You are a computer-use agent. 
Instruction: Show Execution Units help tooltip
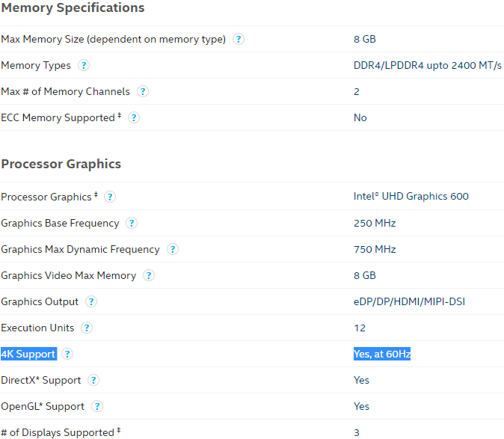87,328
